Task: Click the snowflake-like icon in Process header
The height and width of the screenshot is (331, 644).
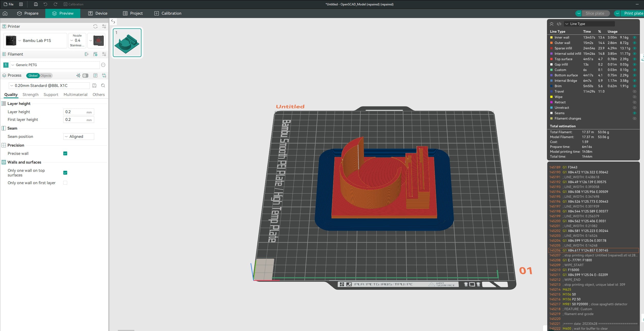Action: pos(78,75)
